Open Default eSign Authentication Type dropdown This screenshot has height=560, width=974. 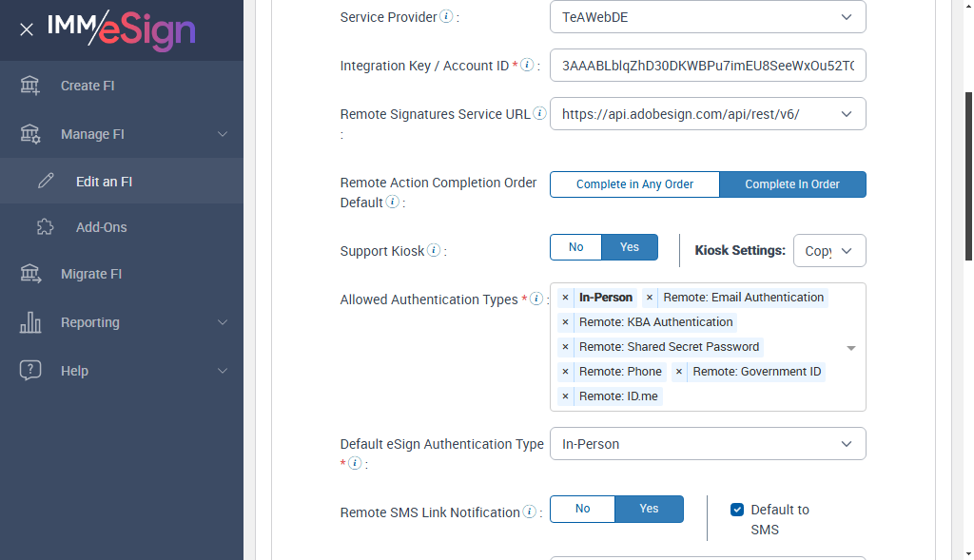click(x=708, y=444)
